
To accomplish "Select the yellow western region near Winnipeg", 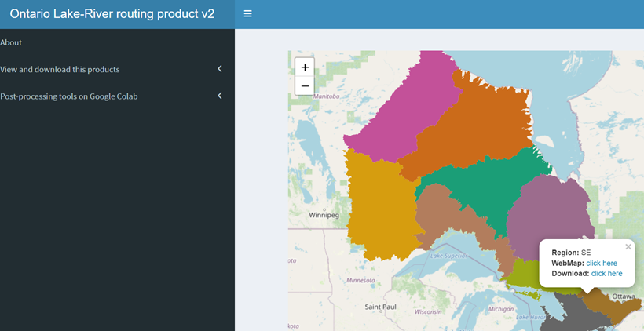I will pyautogui.click(x=377, y=204).
